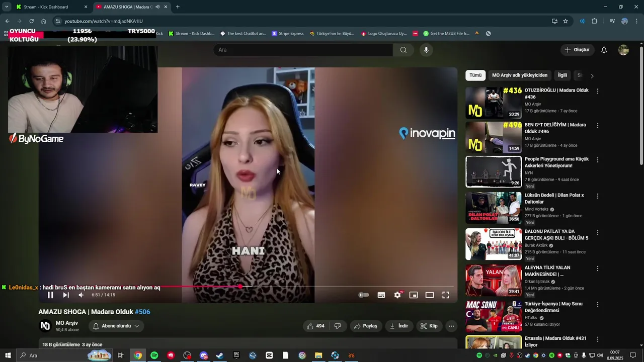The height and width of the screenshot is (362, 644).
Task: Like the video with 494 likes
Action: 315,326
